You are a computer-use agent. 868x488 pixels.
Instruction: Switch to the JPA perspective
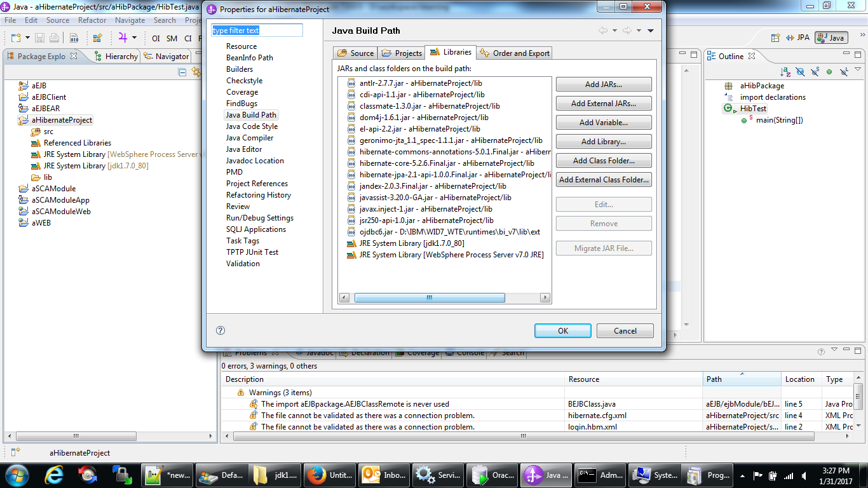pyautogui.click(x=799, y=37)
